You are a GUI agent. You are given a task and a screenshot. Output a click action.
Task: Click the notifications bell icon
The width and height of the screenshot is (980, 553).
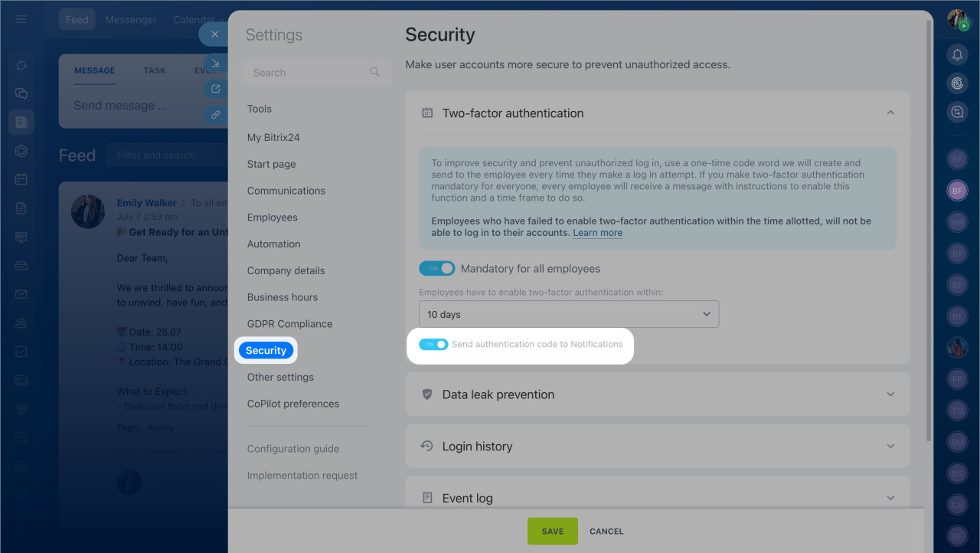click(x=956, y=54)
